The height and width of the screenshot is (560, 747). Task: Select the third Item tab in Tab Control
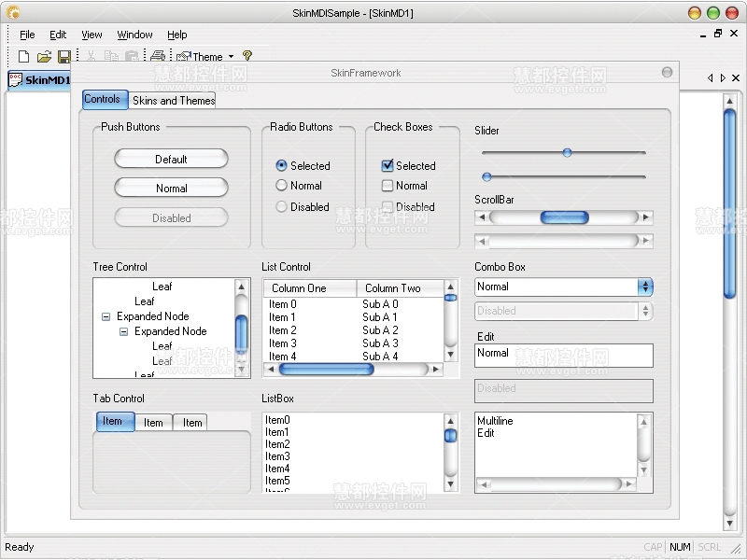190,423
